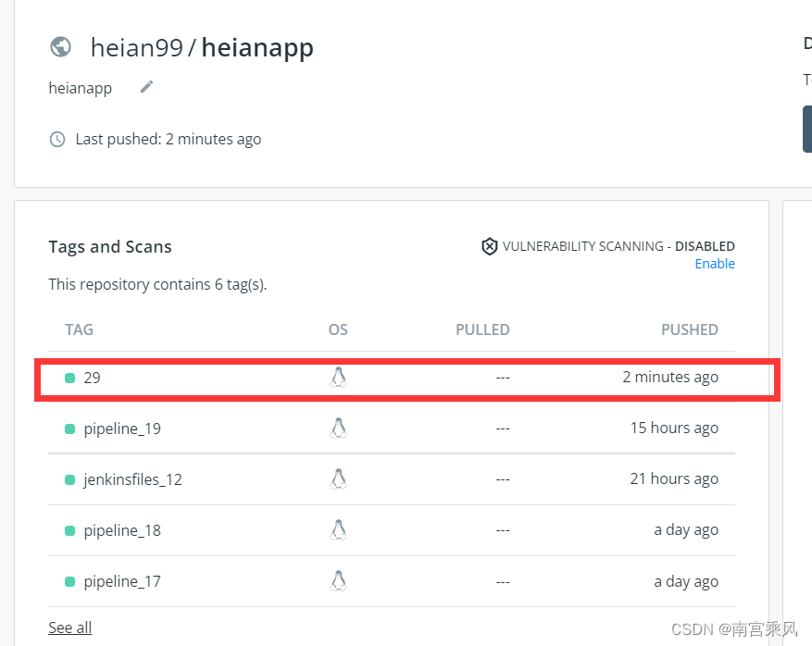Click the heian99 namespace in the title
Screen dimensions: 812x646
137,47
